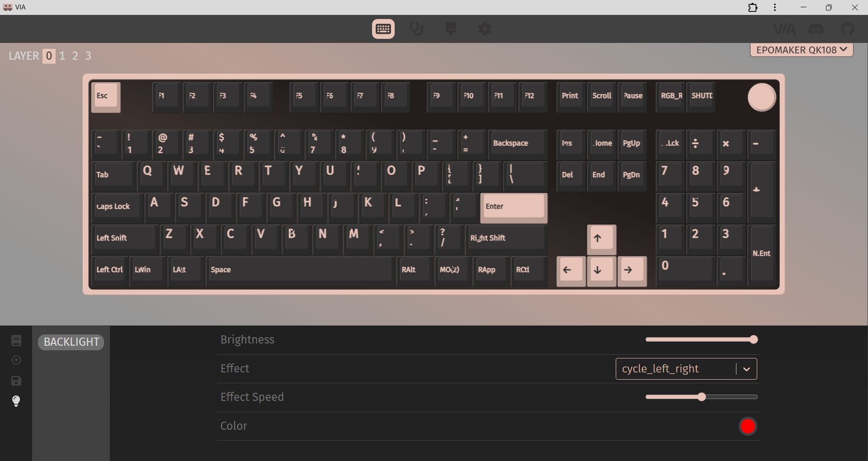
Task: Select the Lighting bulb sidebar icon
Action: [x=16, y=401]
